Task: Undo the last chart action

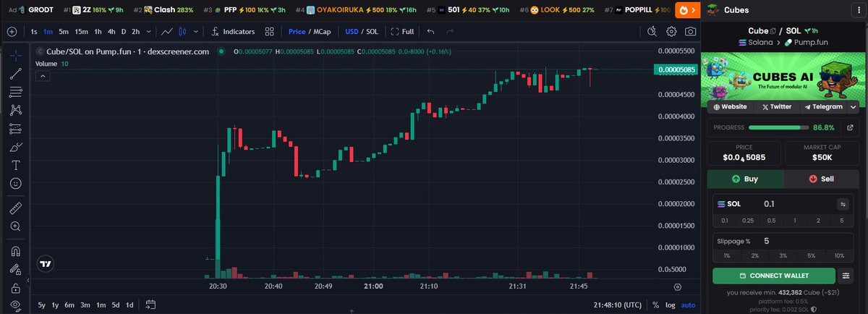Action: [431, 32]
